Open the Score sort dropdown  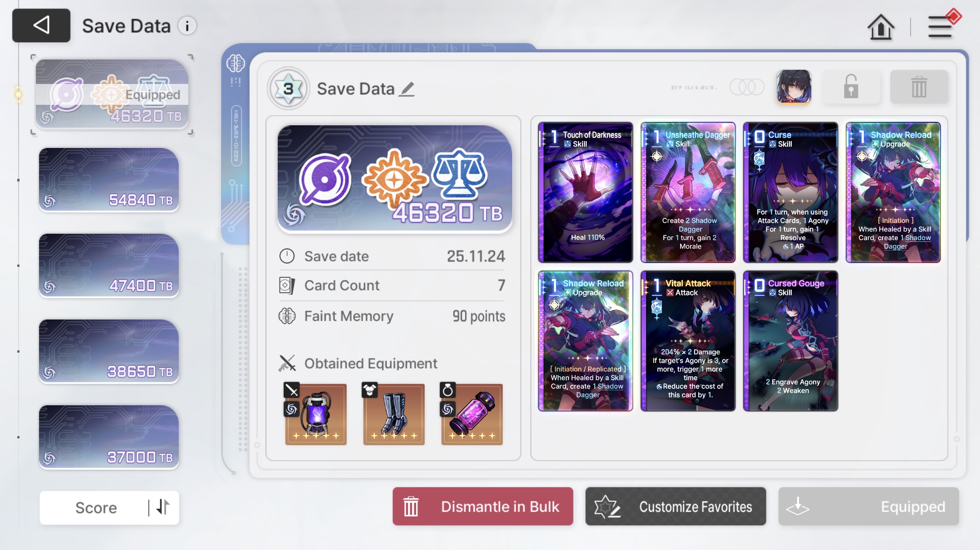point(96,507)
